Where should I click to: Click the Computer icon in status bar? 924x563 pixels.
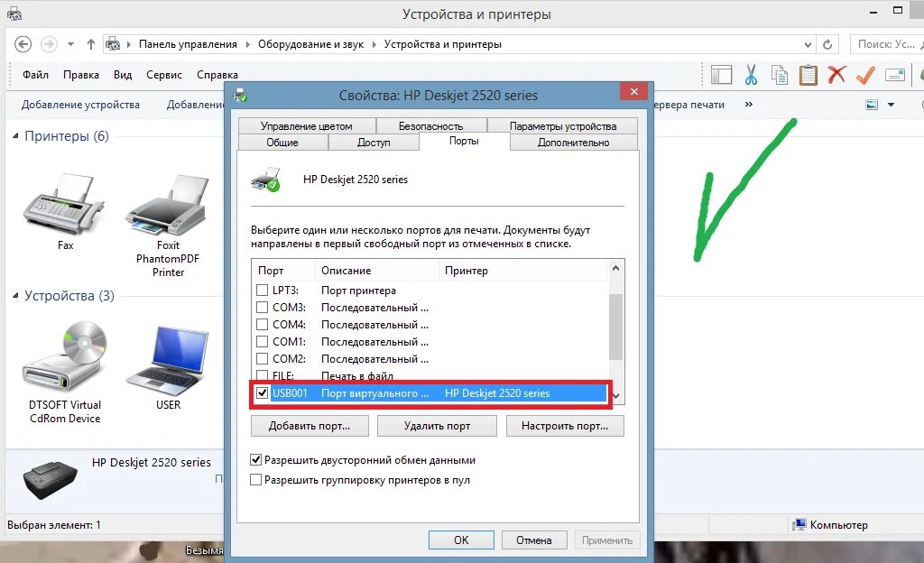pos(799,524)
